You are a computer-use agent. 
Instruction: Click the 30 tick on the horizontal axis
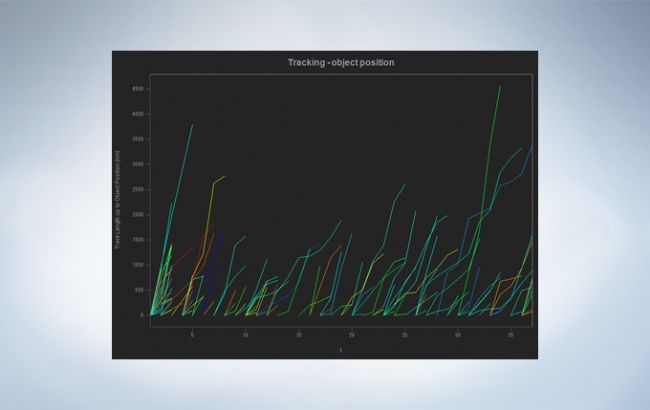(457, 334)
